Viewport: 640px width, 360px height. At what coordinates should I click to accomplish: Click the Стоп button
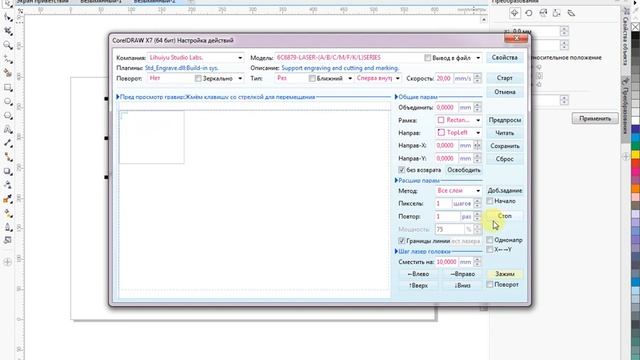(x=504, y=216)
